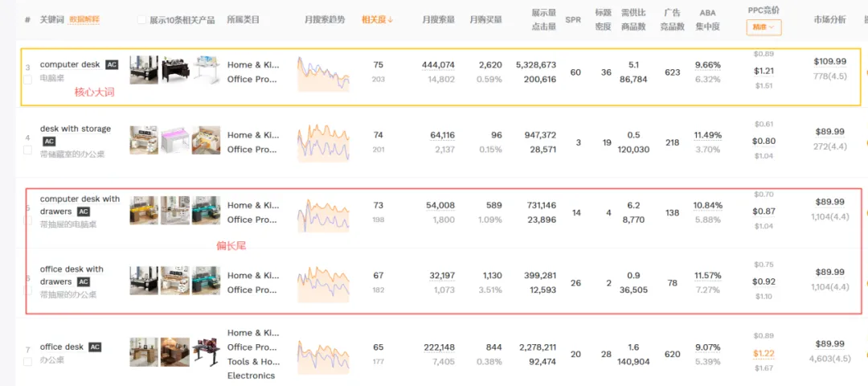Click the 9.66% ABA concentration value

(x=707, y=65)
